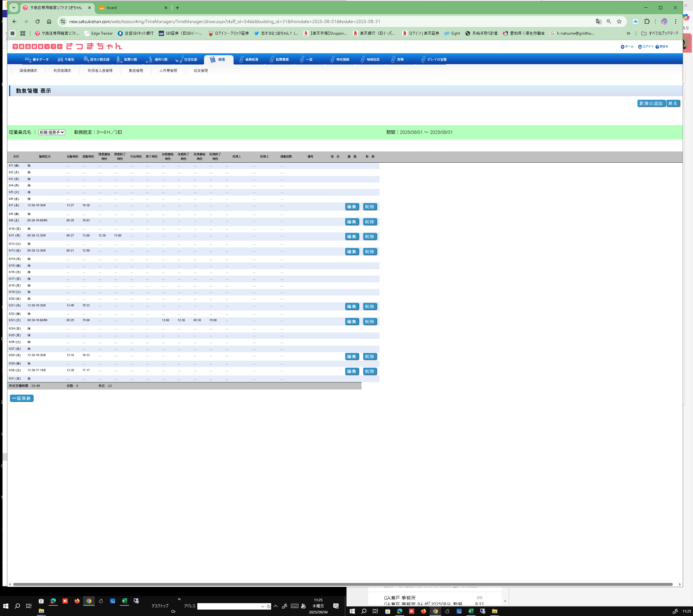693x616 pixels.
Task: Click the 新規の追加 button
Action: coord(651,104)
